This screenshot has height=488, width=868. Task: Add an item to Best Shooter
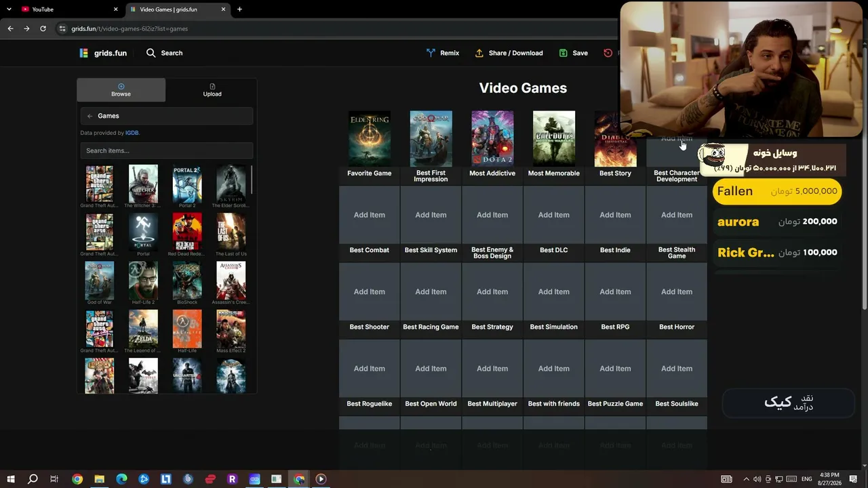click(x=370, y=291)
